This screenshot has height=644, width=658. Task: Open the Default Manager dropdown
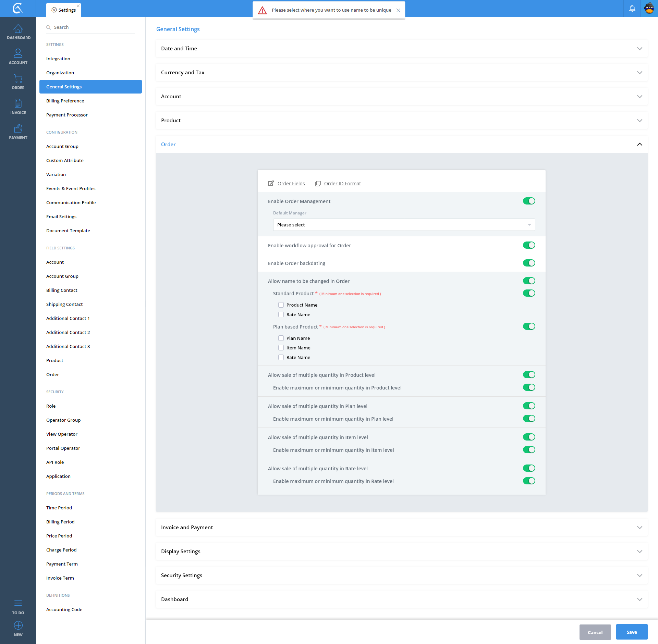(x=404, y=225)
